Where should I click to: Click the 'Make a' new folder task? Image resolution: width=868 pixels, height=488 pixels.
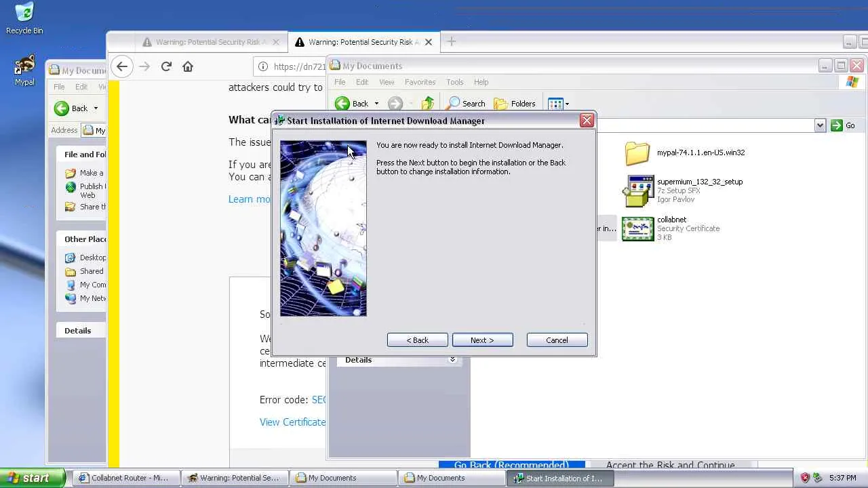tap(85, 173)
